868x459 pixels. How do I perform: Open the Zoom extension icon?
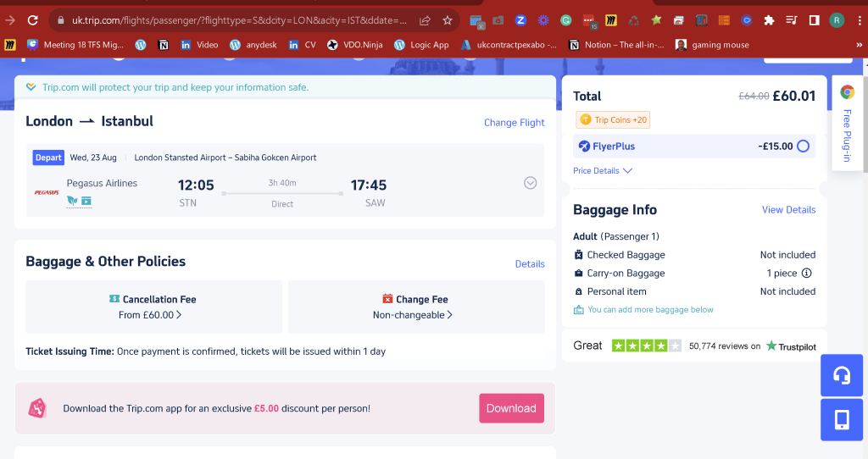(x=520, y=20)
